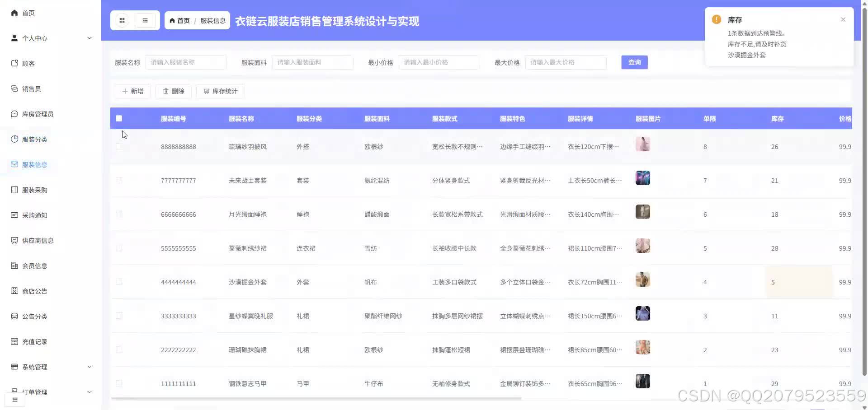Click the grid view icon in header
Screen dimensions: 868x410
(122, 20)
